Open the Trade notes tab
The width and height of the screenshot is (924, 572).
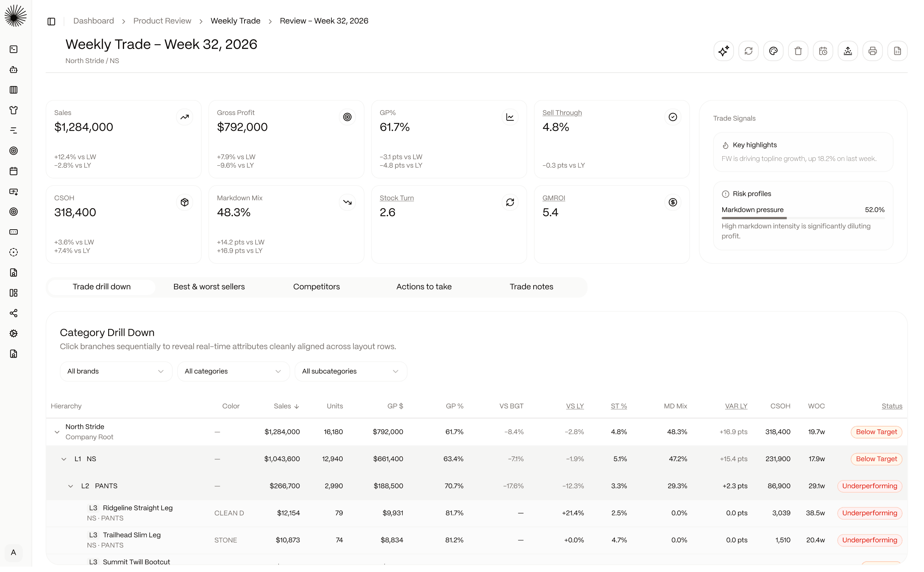pyautogui.click(x=531, y=287)
